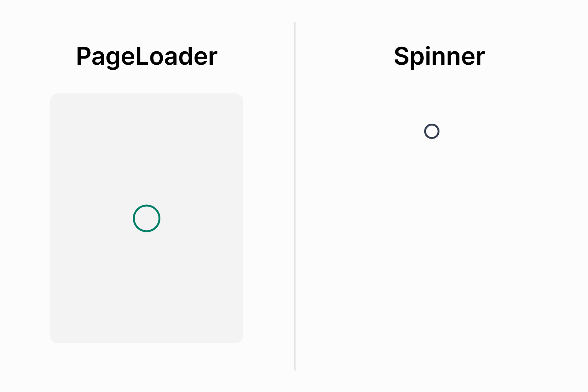This screenshot has width=588, height=392.
Task: Click the Spinner heading text
Action: tap(439, 56)
